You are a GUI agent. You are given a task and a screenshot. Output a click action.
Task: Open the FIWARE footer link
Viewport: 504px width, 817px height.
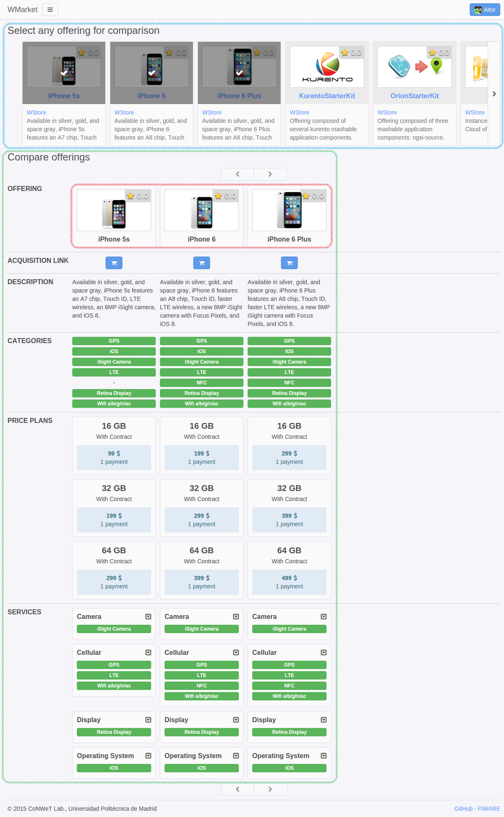pos(489,809)
